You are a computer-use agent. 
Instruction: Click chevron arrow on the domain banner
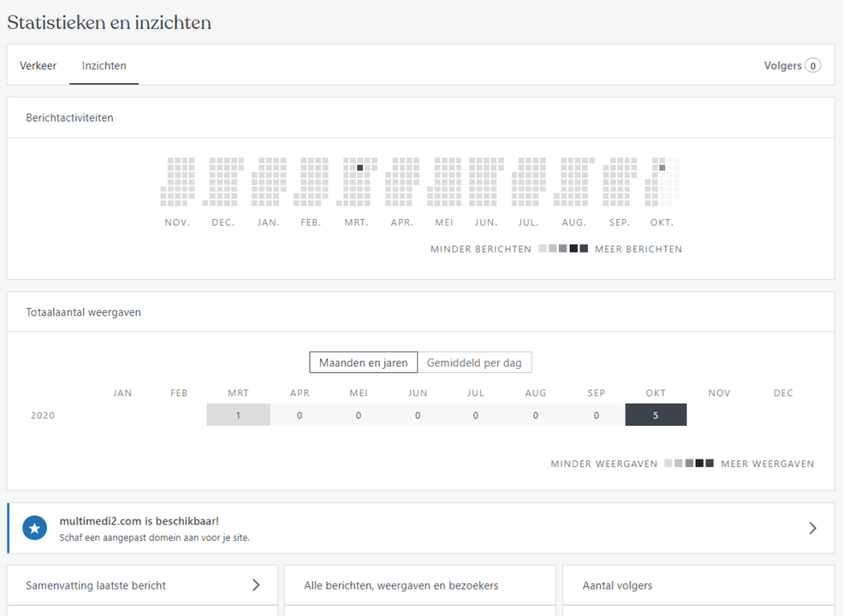click(813, 529)
